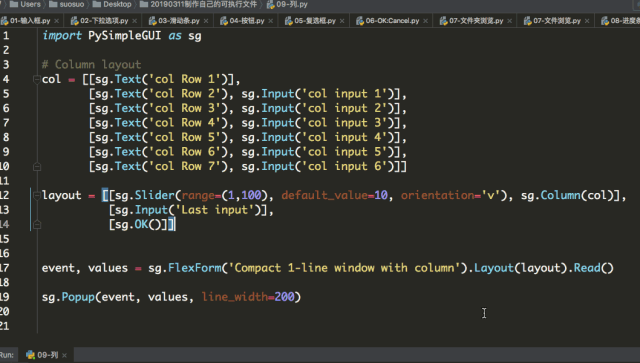
Task: Close the 02-下拉选项.py tab
Action: pyautogui.click(x=134, y=21)
